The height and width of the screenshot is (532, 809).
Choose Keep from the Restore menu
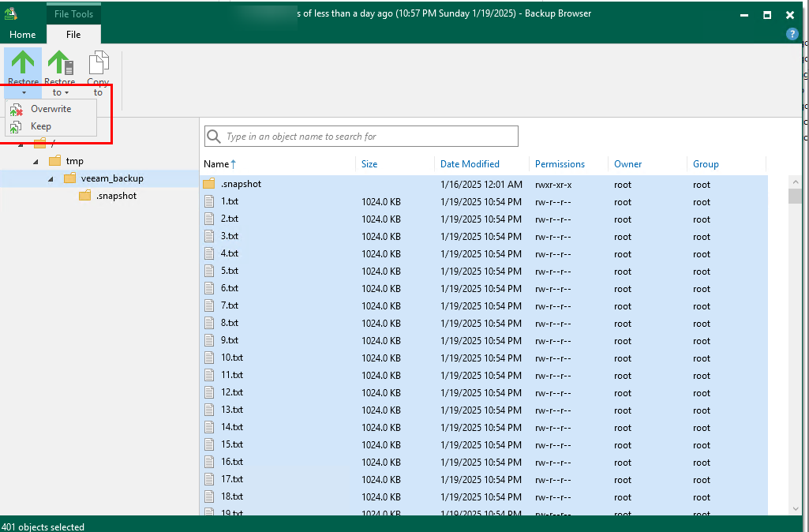[41, 126]
